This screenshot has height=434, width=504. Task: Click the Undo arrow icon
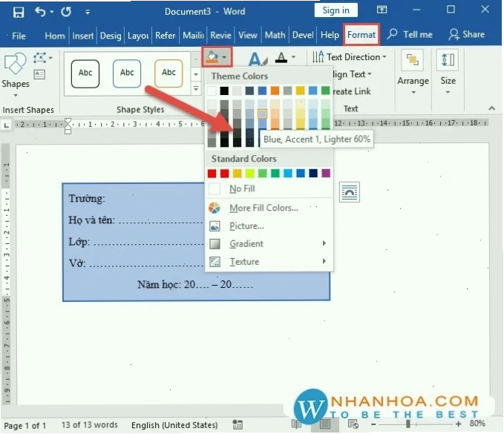[x=40, y=12]
